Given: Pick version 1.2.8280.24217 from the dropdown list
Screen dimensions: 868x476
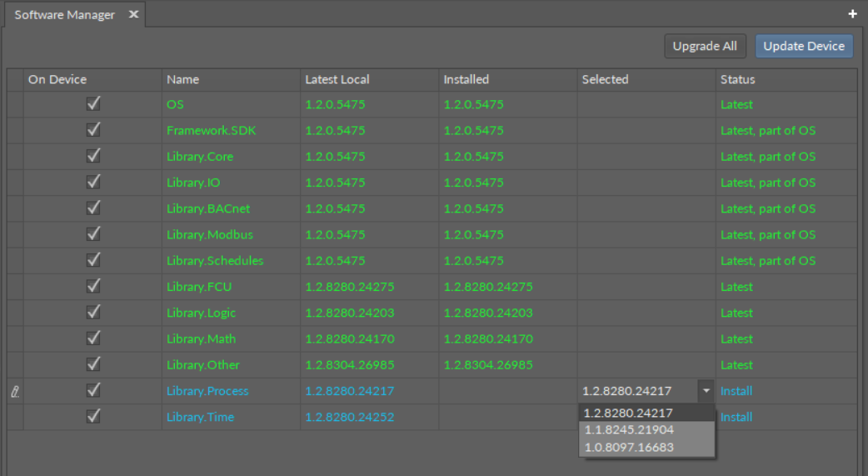Looking at the screenshot, I should coord(629,413).
